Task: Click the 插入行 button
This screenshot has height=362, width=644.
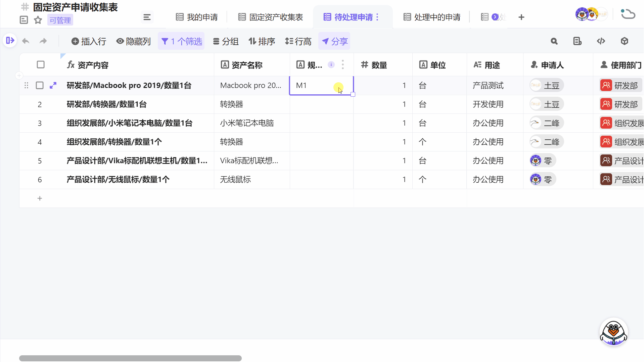Action: (88, 41)
